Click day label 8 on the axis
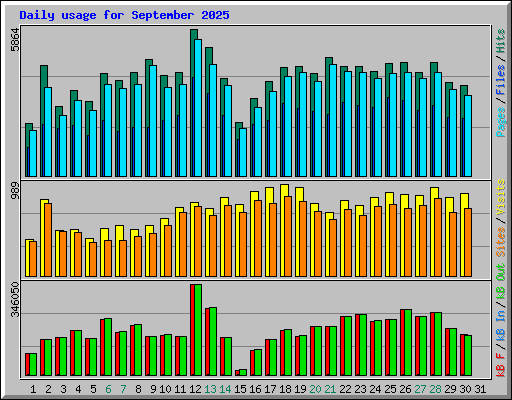The image size is (512, 400). click(138, 389)
